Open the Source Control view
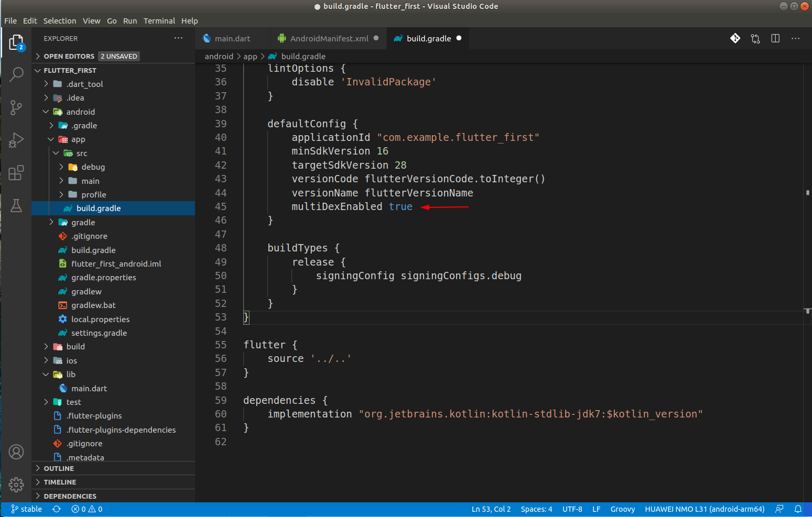Screen dimensions: 812x517 [16, 107]
